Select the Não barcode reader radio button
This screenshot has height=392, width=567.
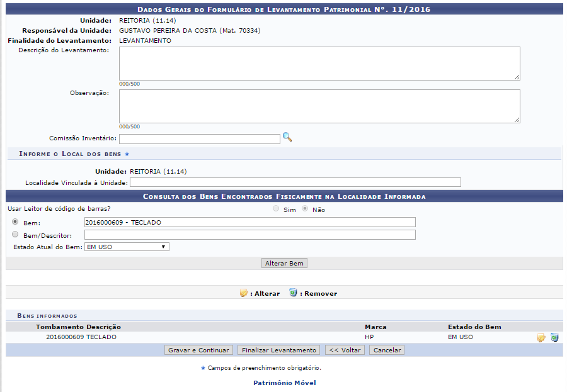point(306,210)
